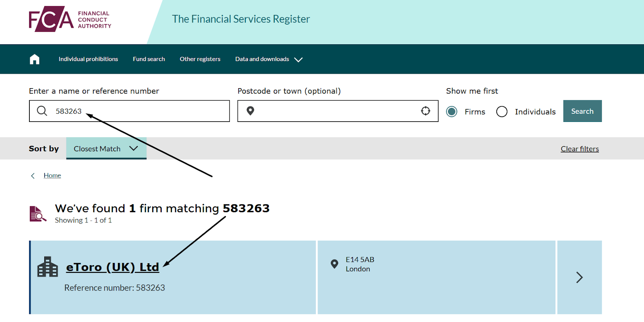Open firm details via right chevron
Screen dimensions: 644x322
click(x=579, y=277)
